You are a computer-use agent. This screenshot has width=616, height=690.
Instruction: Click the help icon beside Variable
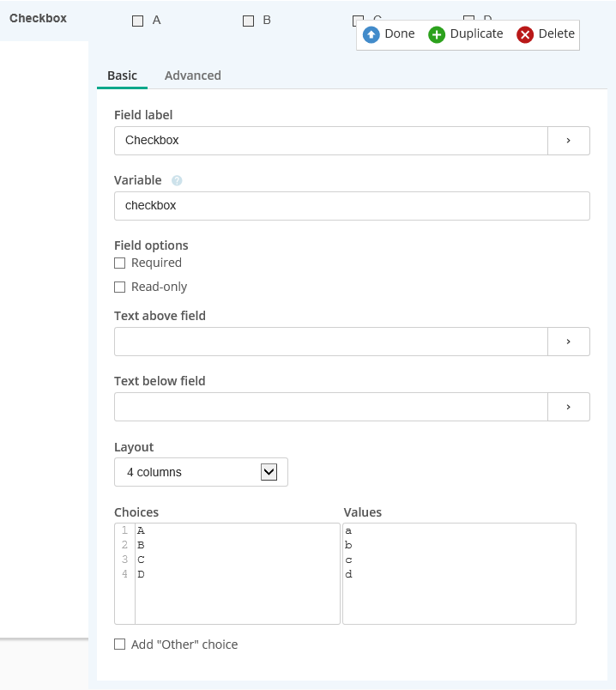(177, 181)
